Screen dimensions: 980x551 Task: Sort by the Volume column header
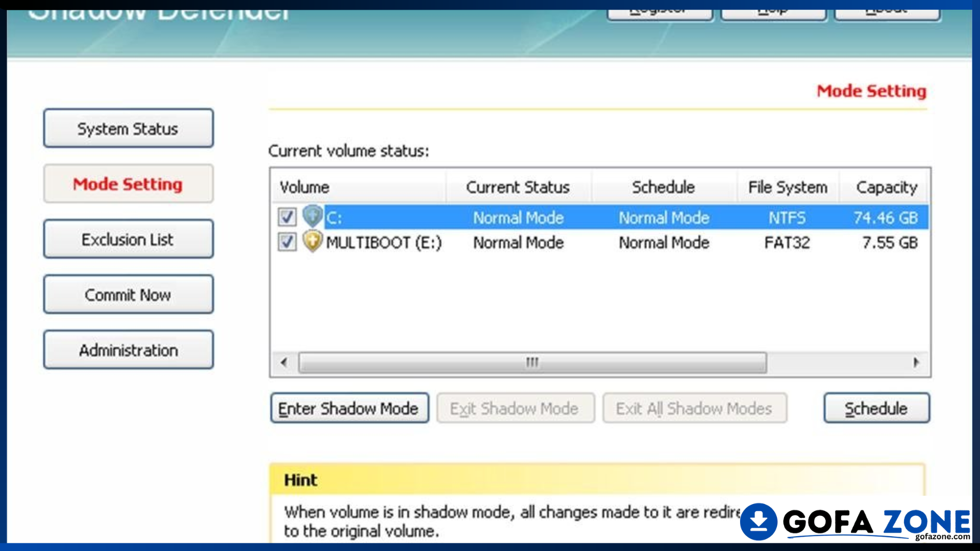point(358,187)
